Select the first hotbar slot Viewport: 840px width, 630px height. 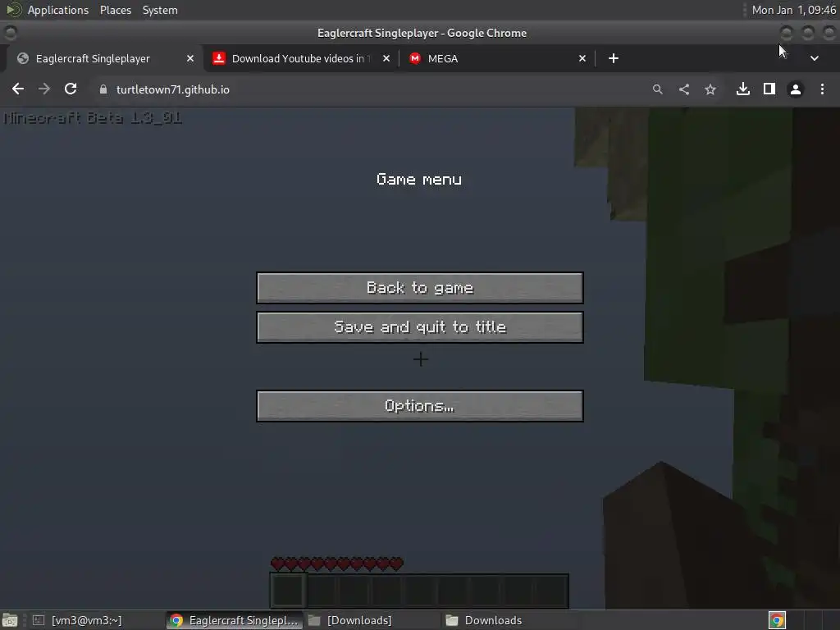(x=288, y=591)
